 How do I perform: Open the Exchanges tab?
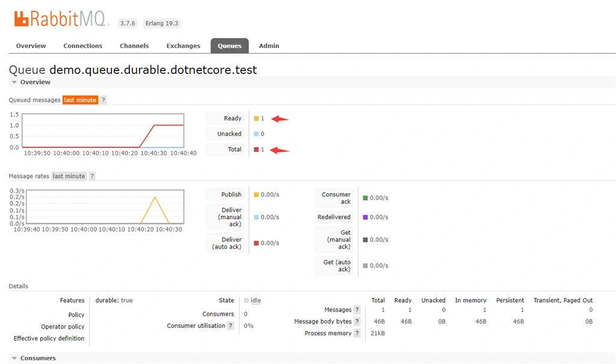coord(183,46)
